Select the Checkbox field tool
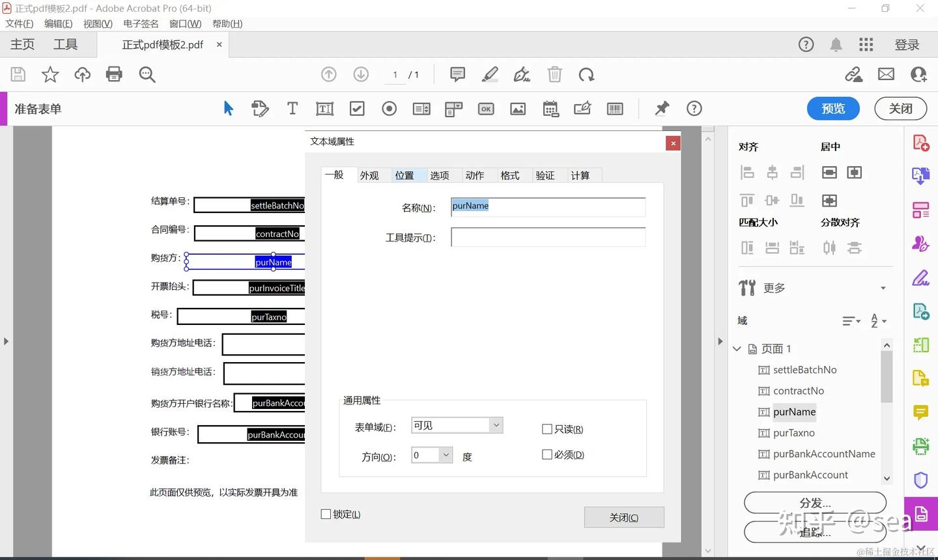 [356, 108]
